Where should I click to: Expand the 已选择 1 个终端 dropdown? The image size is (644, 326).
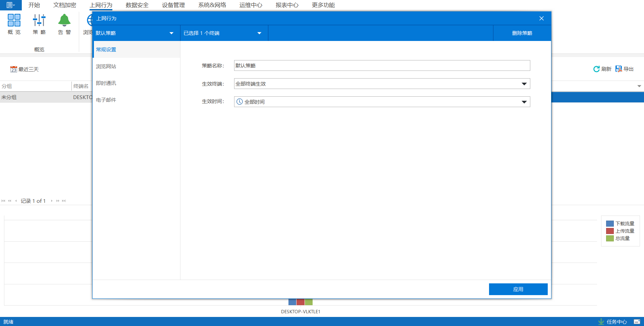[x=259, y=33]
